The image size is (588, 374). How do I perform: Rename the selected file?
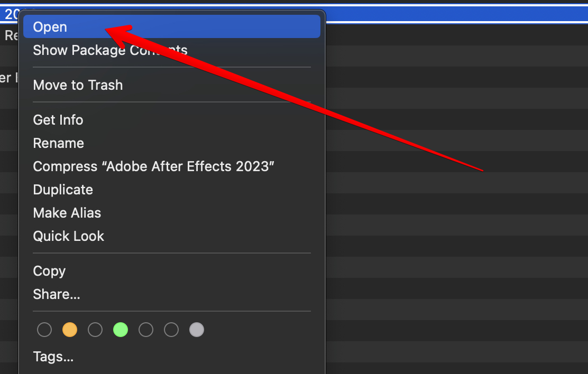[x=58, y=143]
